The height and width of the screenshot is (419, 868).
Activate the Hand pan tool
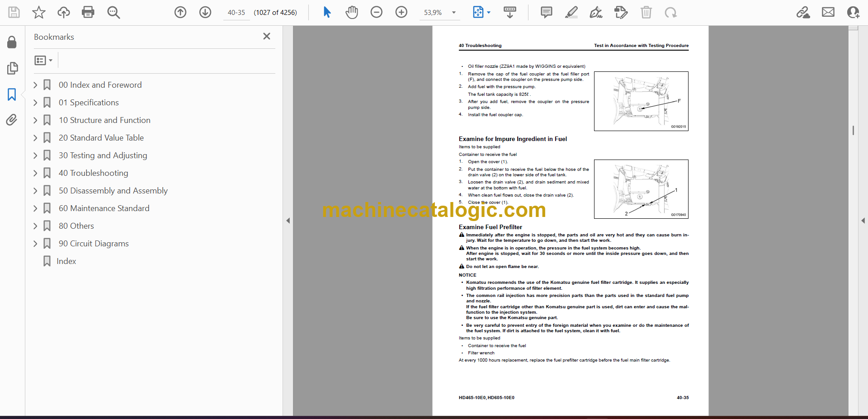(x=352, y=12)
